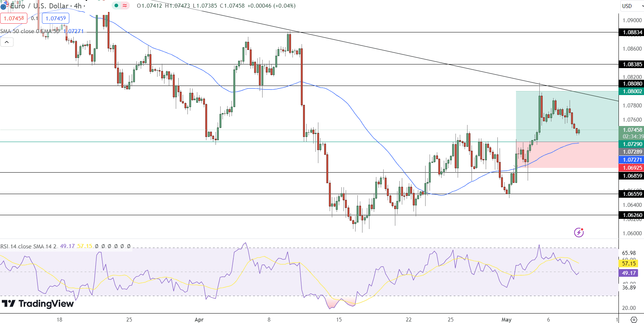
Task: Select the red stop-loss zone of long position
Action: [x=567, y=155]
